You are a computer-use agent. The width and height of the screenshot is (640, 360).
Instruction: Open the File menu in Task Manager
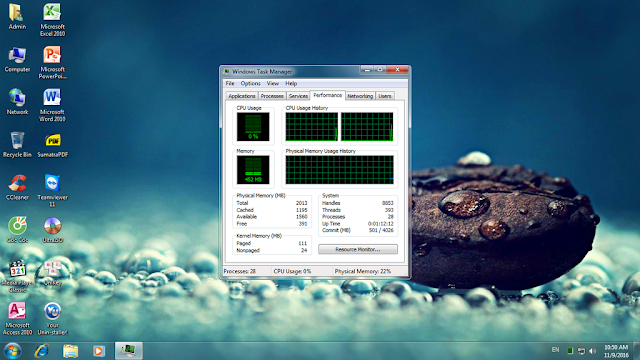[x=230, y=83]
